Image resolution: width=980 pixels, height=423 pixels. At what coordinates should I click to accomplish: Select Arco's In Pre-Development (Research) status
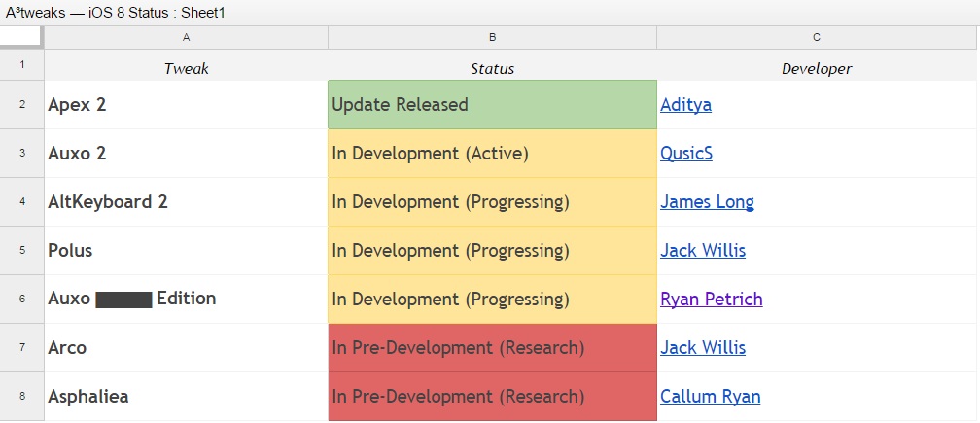tap(493, 347)
